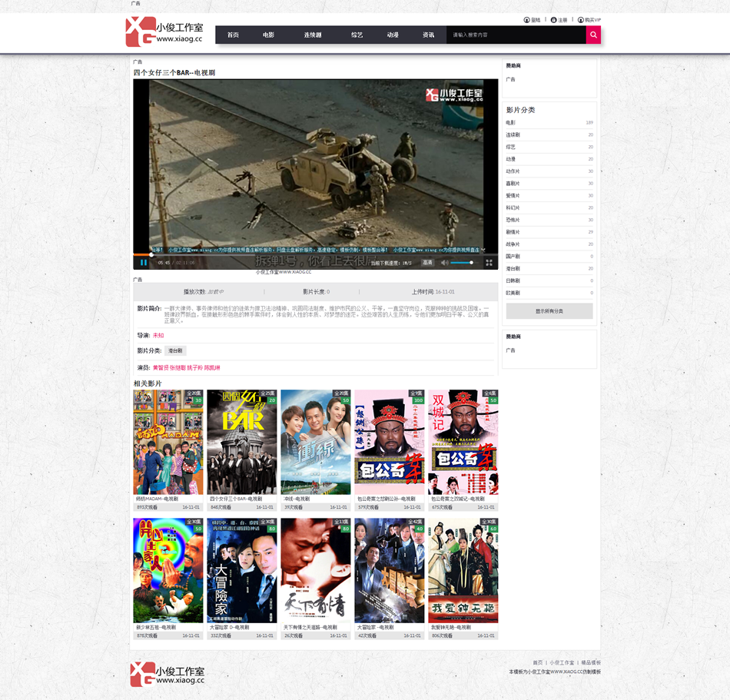Viewport: 730px width, 700px height.
Task: Open the 电影 nav tab
Action: pyautogui.click(x=268, y=35)
